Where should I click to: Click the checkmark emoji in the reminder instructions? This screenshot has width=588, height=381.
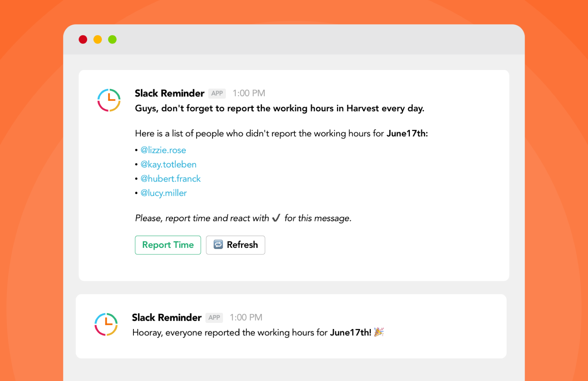pos(276,218)
